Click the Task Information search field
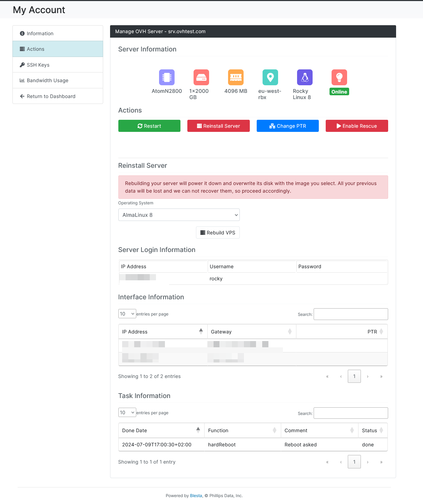 [x=351, y=413]
